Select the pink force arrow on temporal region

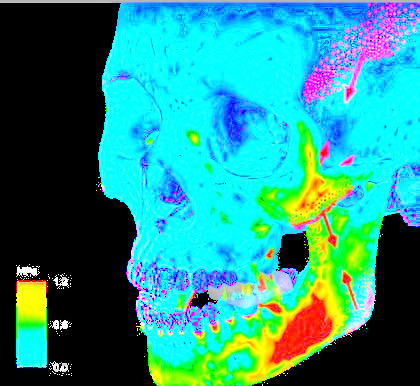[x=354, y=77]
